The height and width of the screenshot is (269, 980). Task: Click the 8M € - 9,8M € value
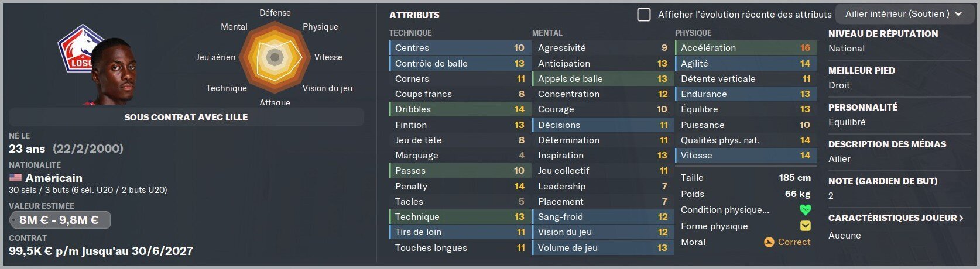[59, 220]
